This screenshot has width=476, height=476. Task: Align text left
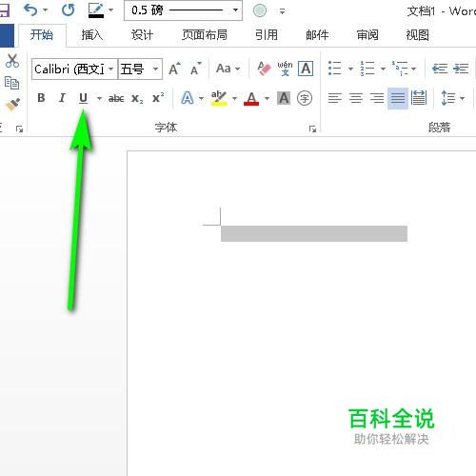coord(335,98)
